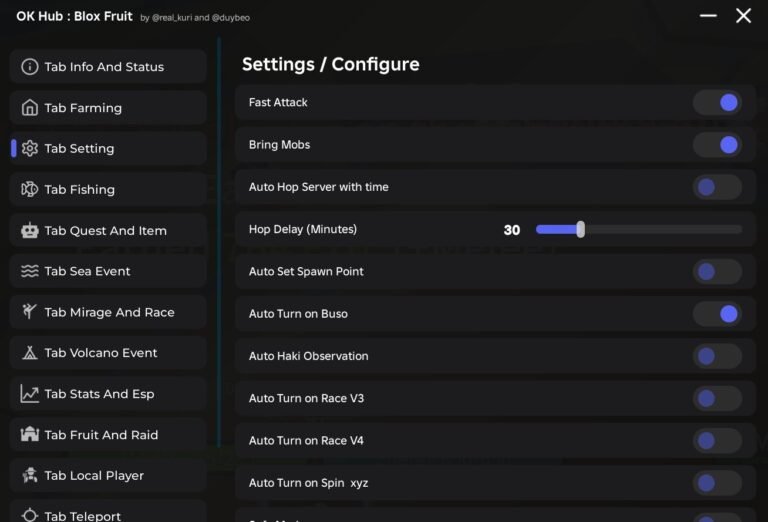
Task: Go to Tab Quest And Item
Action: tap(108, 230)
